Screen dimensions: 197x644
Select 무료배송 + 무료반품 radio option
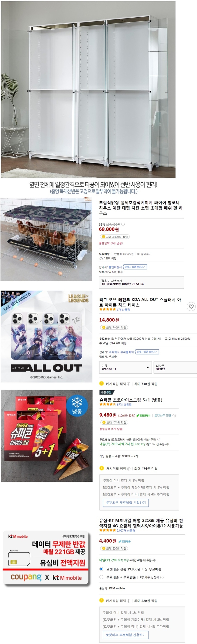pyautogui.click(x=101, y=577)
